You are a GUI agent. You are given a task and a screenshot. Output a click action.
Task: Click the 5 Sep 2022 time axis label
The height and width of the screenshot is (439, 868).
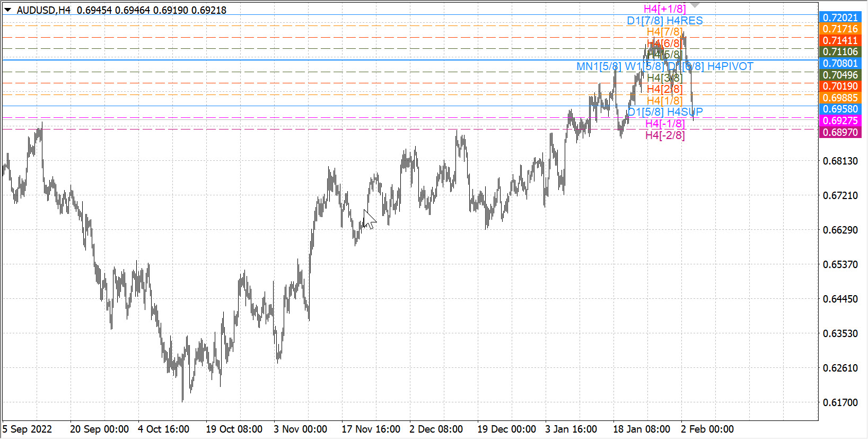click(27, 429)
